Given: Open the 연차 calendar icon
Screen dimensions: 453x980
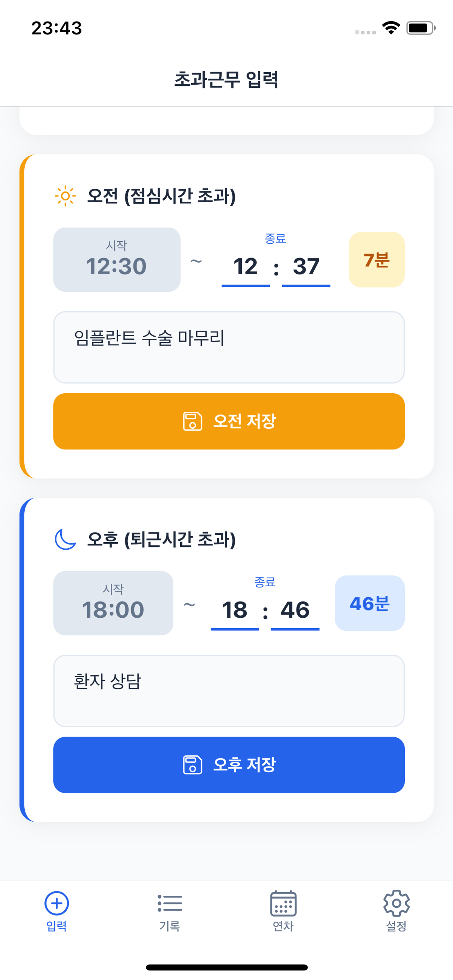Looking at the screenshot, I should coord(283,903).
